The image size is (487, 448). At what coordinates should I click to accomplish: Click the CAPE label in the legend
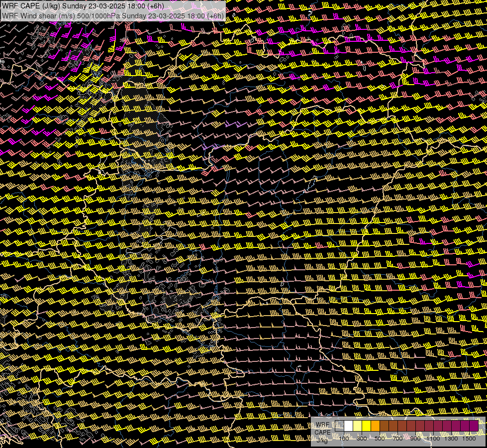[x=323, y=432]
